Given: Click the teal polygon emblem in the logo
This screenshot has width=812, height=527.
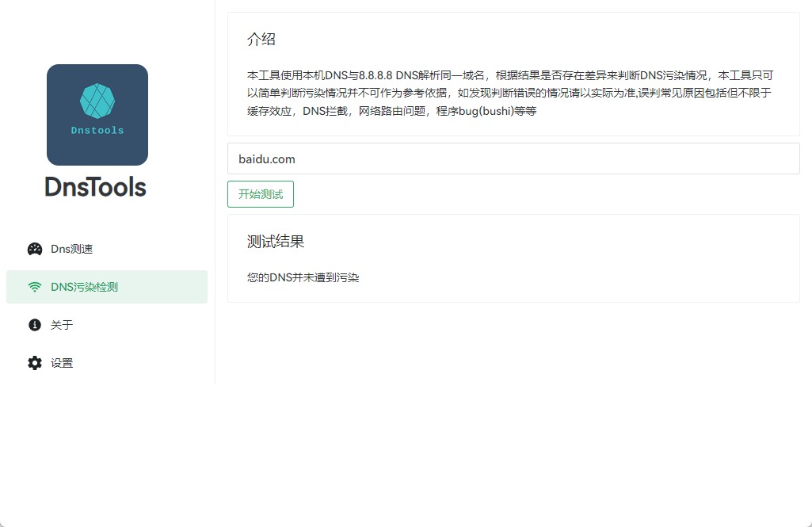Looking at the screenshot, I should [97, 101].
